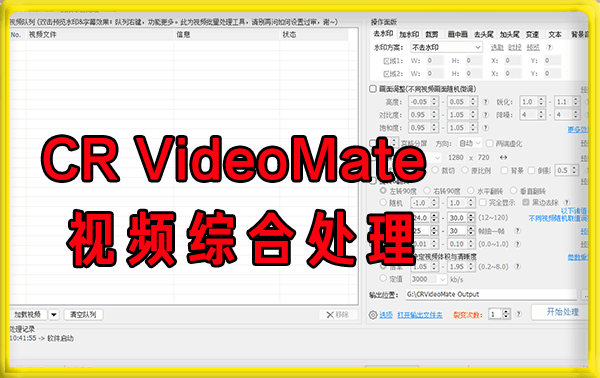
Task: Click the 时段 link
Action: (515, 47)
